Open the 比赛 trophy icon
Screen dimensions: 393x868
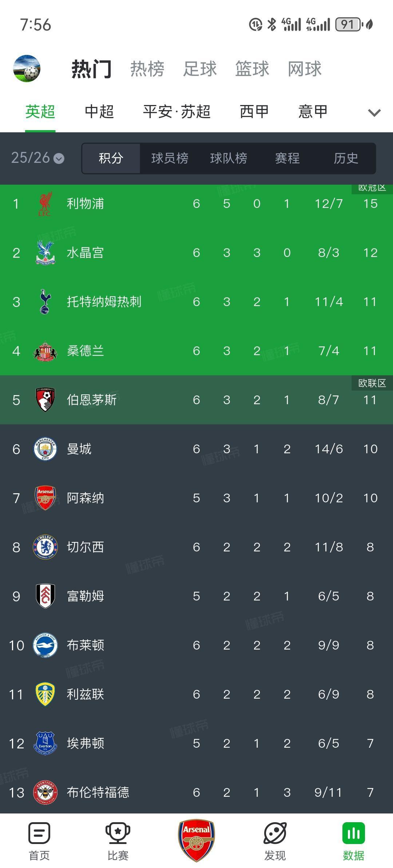coord(118,833)
